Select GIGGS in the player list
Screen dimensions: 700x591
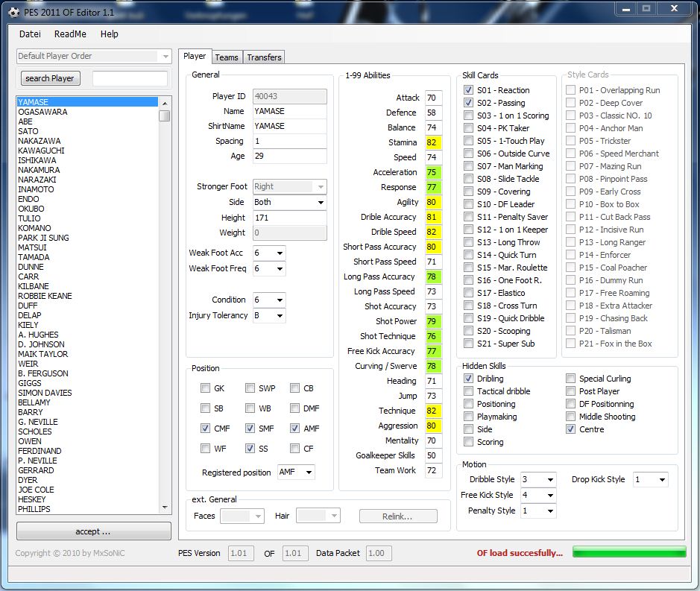coord(87,383)
